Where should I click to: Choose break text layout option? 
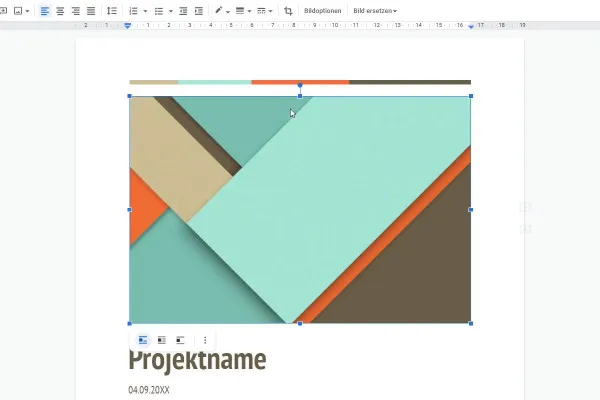180,340
